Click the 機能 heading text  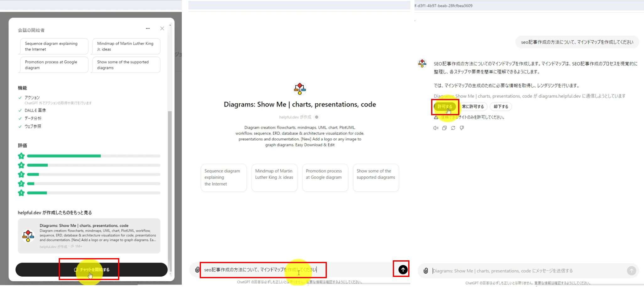pos(22,88)
